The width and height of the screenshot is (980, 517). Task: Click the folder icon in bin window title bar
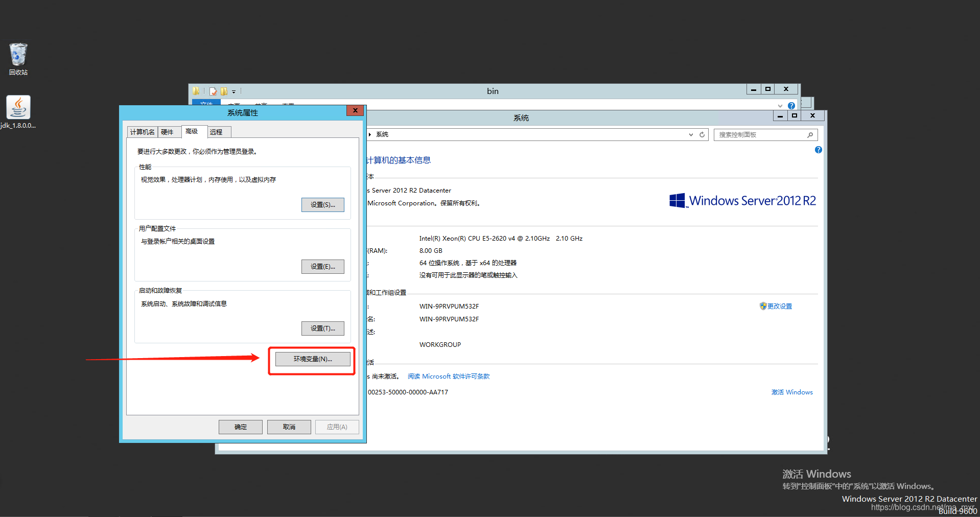196,91
